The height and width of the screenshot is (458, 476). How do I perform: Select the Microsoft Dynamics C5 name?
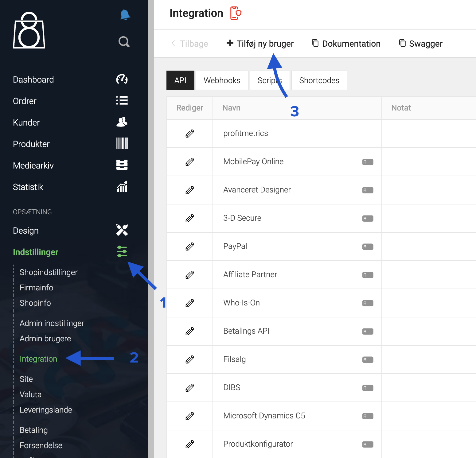point(264,416)
